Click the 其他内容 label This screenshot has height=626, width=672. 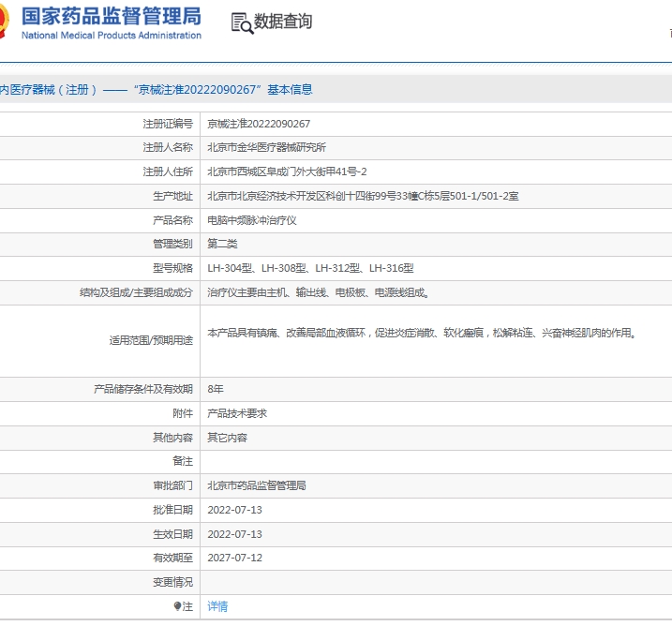[173, 438]
